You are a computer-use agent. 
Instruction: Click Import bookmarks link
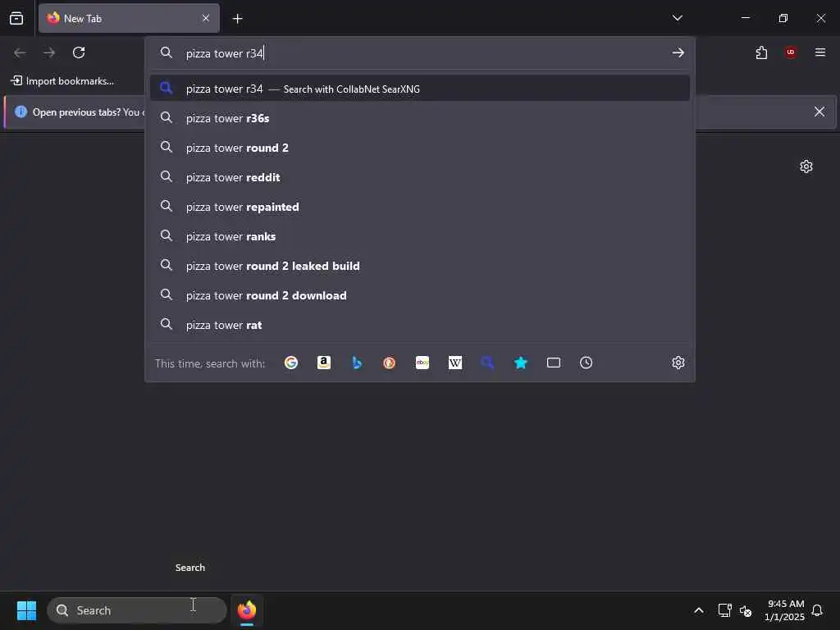pyautogui.click(x=62, y=81)
